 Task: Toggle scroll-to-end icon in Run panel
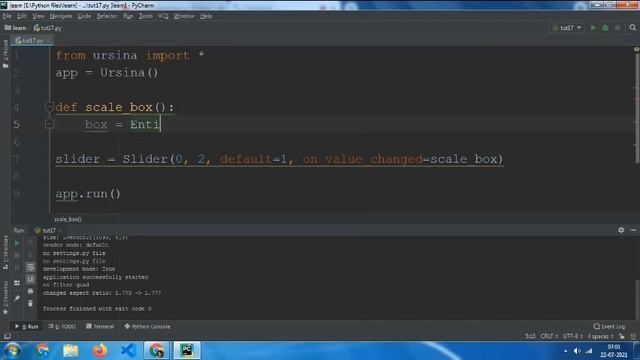coord(30,279)
